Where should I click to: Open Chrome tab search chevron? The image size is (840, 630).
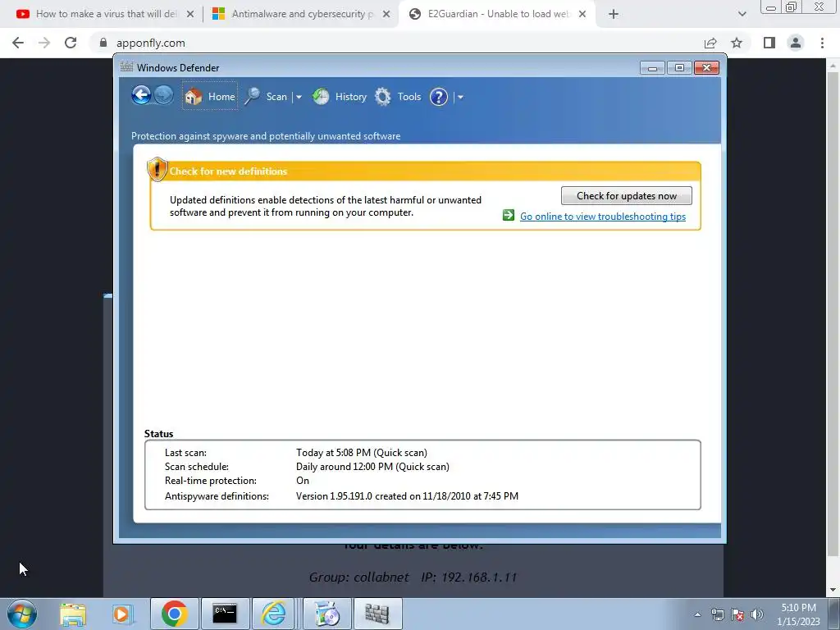point(742,14)
